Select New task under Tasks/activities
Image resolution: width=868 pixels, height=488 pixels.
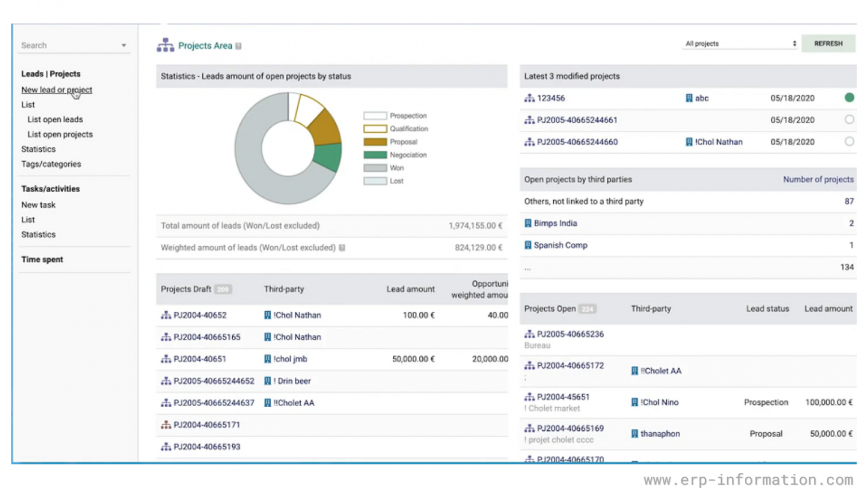pos(38,204)
